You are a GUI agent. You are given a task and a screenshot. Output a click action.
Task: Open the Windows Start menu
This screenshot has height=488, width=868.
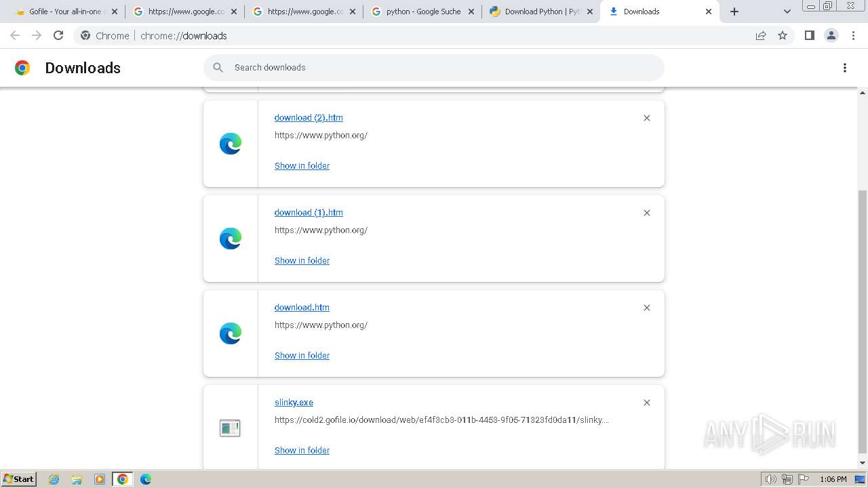pyautogui.click(x=19, y=479)
